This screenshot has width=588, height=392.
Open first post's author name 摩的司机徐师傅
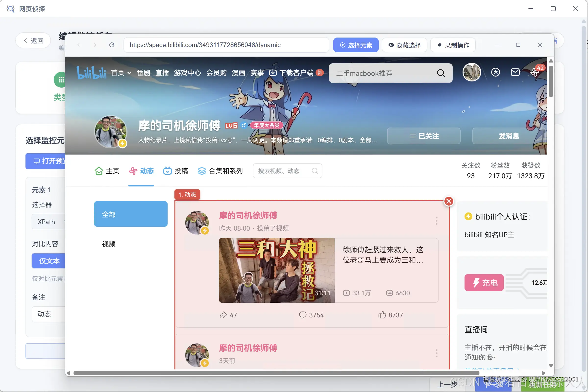coord(248,215)
